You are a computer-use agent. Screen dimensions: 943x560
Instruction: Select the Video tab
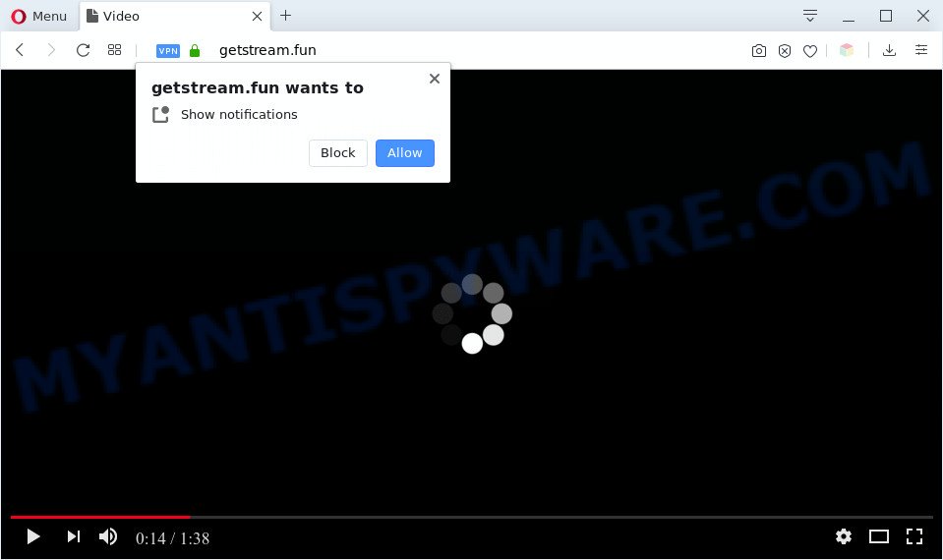(174, 17)
